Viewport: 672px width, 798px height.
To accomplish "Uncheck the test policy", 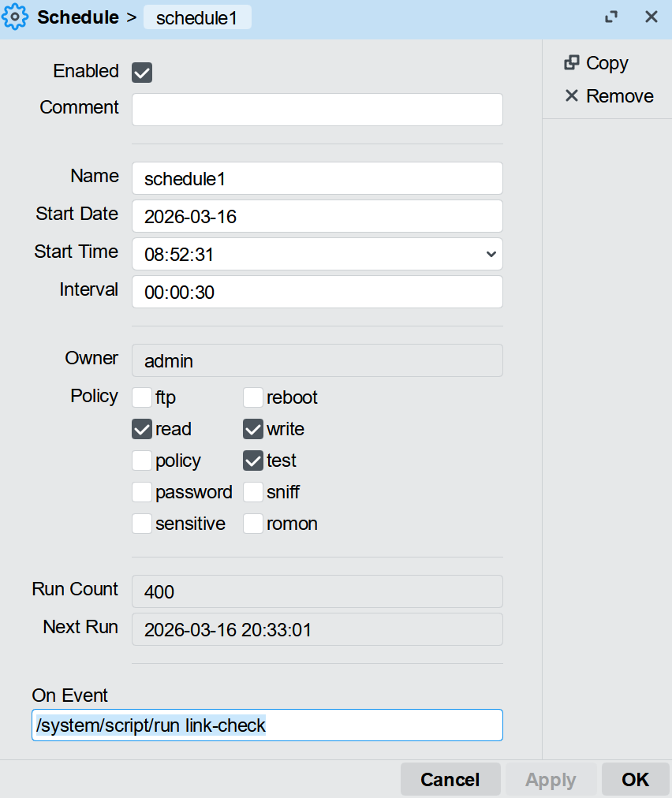I will (253, 461).
